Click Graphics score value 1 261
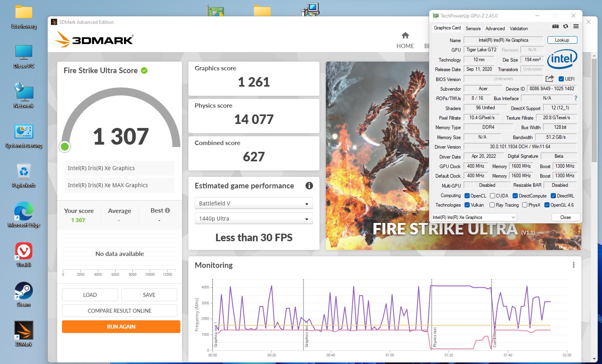602x364 pixels. point(254,82)
